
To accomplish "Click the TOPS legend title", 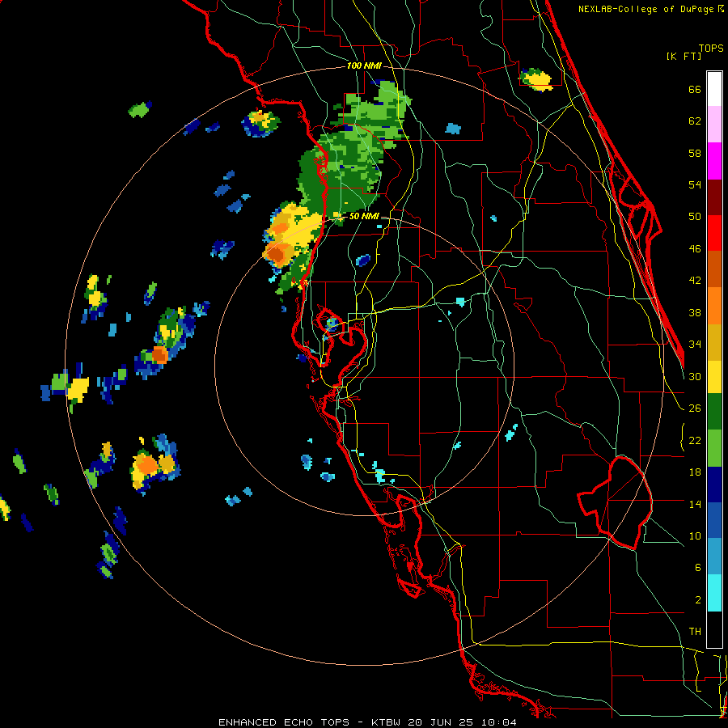I will [711, 48].
